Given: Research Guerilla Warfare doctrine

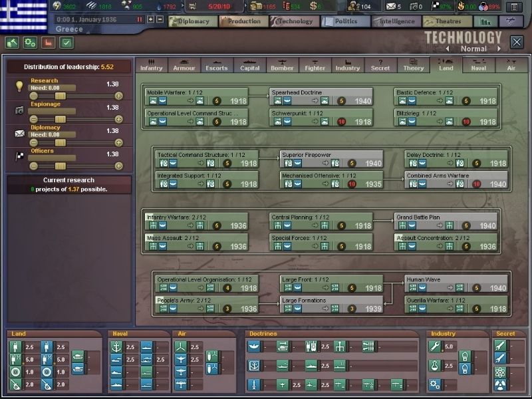Looking at the screenshot, I should click(456, 305).
